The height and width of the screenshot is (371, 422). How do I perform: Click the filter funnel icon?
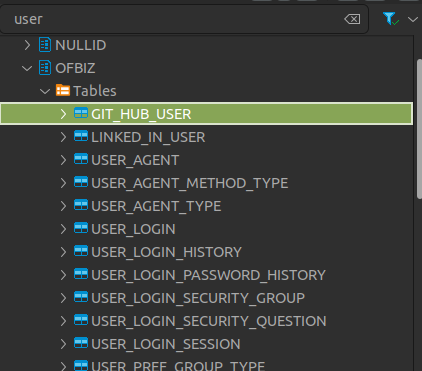pos(390,18)
